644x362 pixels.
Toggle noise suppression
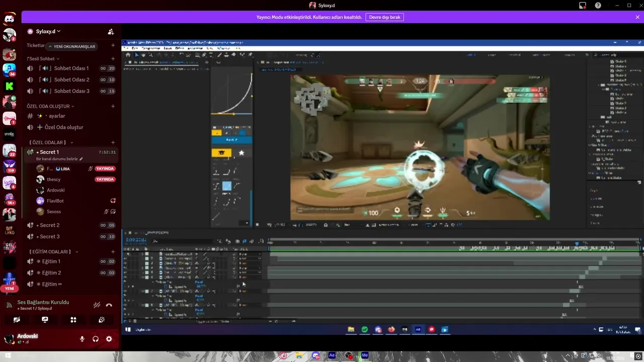click(97, 305)
